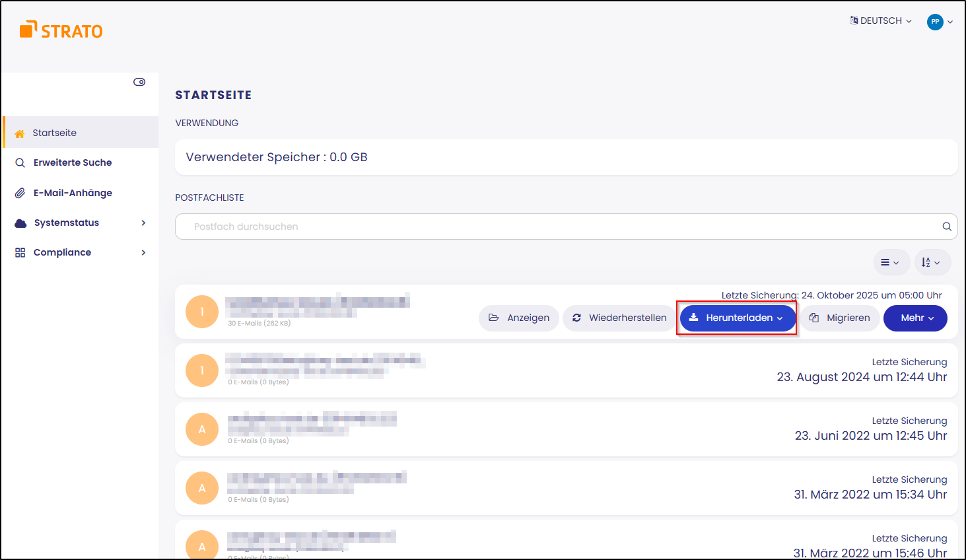
Task: Expand the Compliance submenu chevron
Action: (143, 252)
